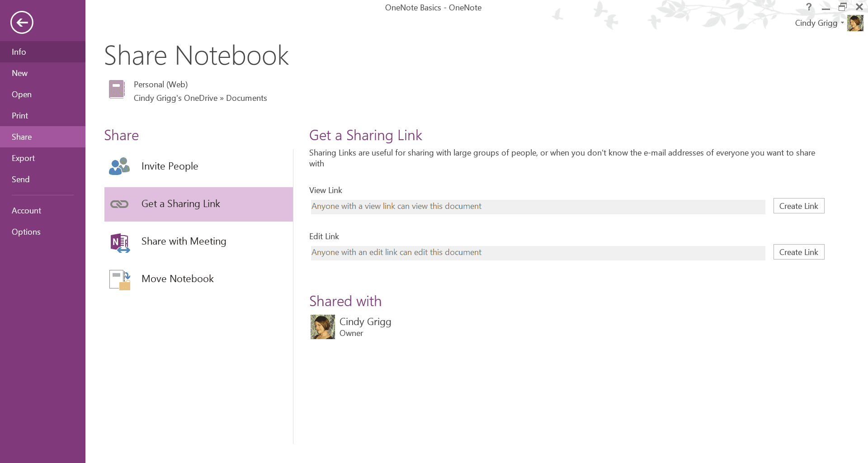Go to the Open tab
The width and height of the screenshot is (868, 463).
[42, 94]
